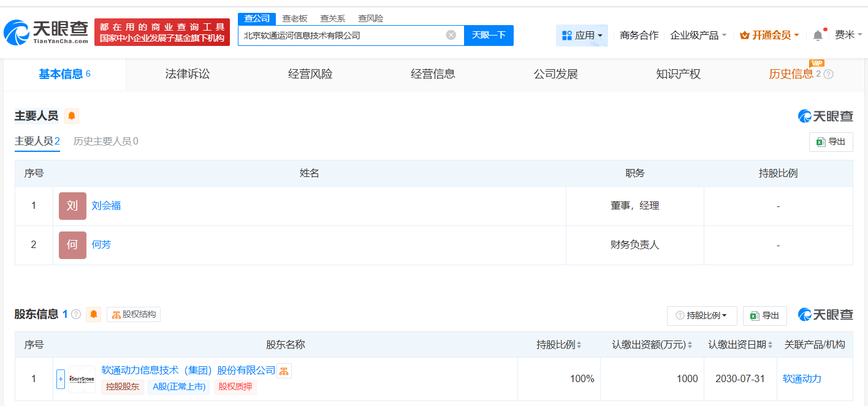Select the 历史主要人员 tab

105,141
